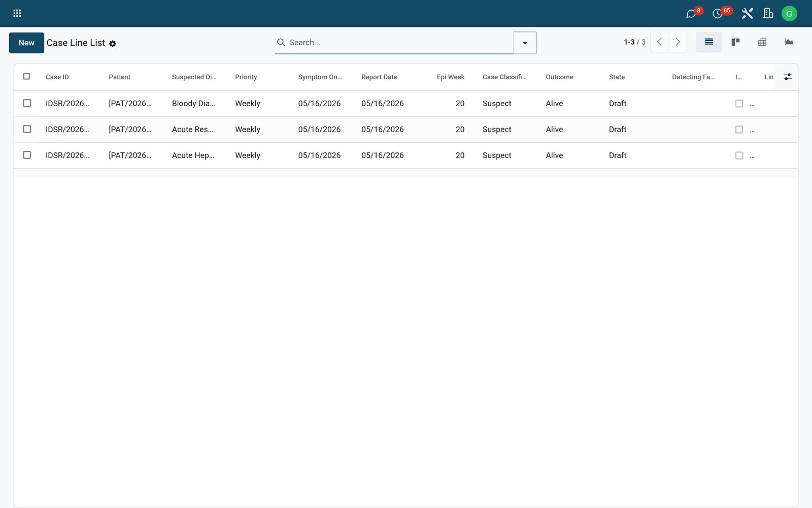Viewport: 812px width, 508px height.
Task: Sort by State column header
Action: [x=617, y=77]
